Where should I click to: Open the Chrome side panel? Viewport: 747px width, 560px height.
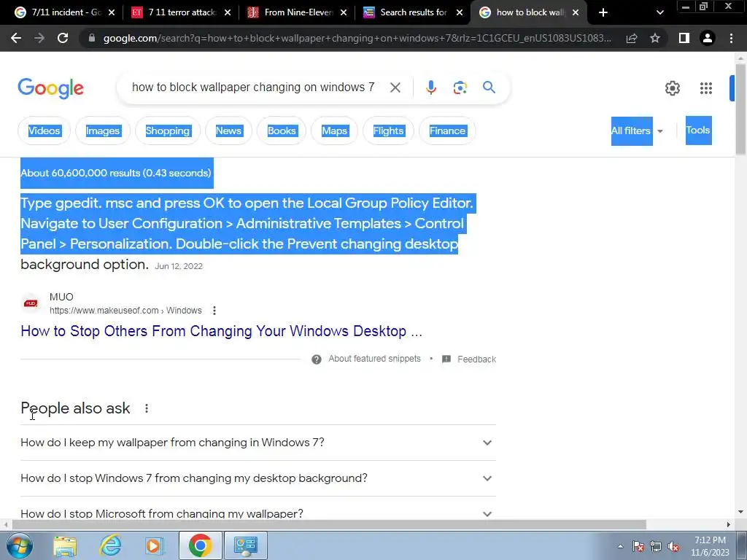[x=684, y=38]
